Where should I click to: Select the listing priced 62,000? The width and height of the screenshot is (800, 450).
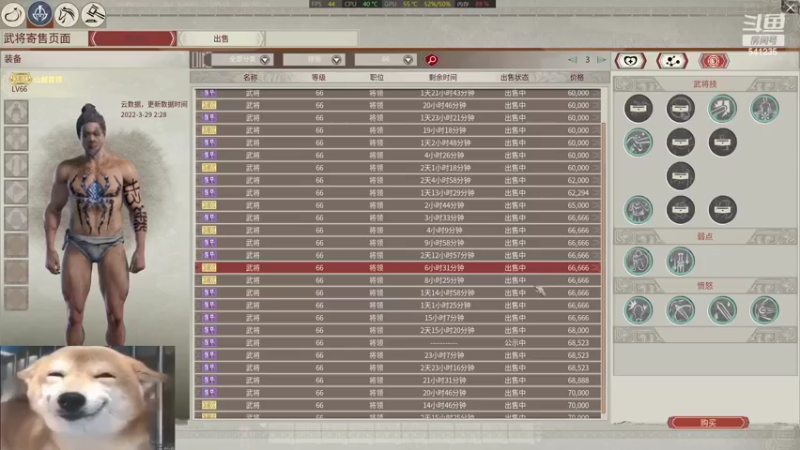pyautogui.click(x=397, y=180)
